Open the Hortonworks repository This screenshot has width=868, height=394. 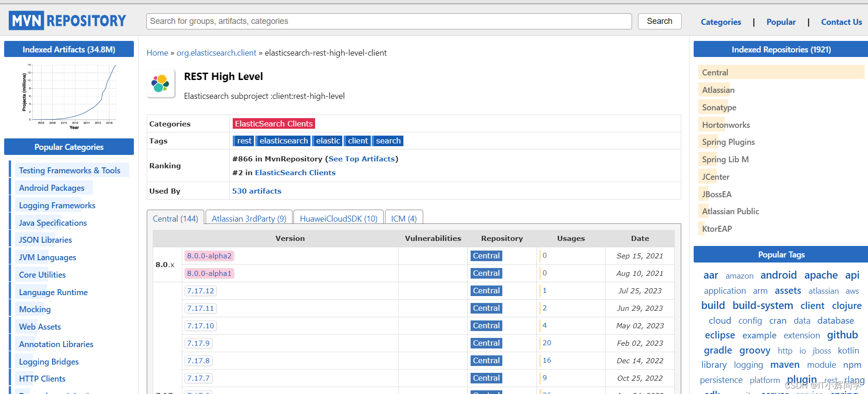(x=726, y=125)
